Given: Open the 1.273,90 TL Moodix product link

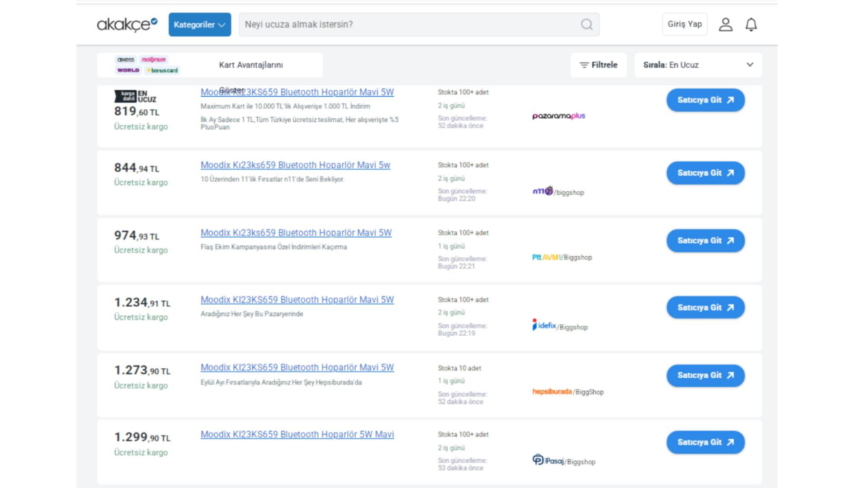Looking at the screenshot, I should pos(297,367).
